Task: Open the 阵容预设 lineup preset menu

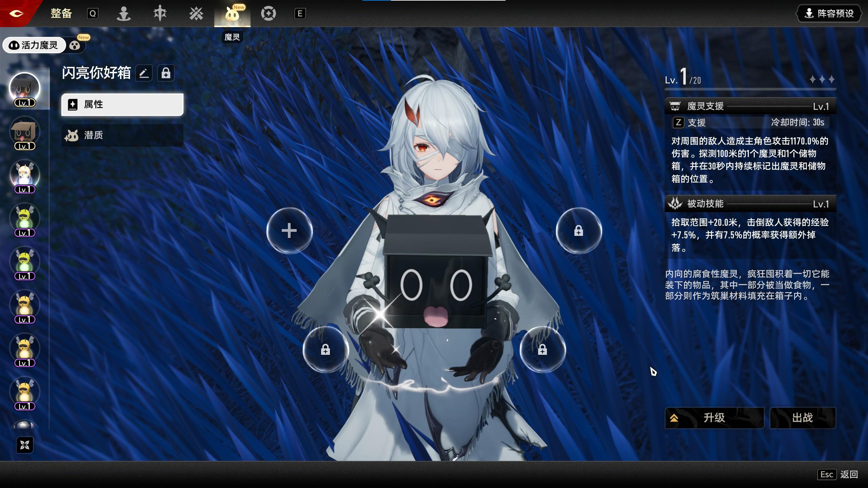Action: [x=829, y=14]
